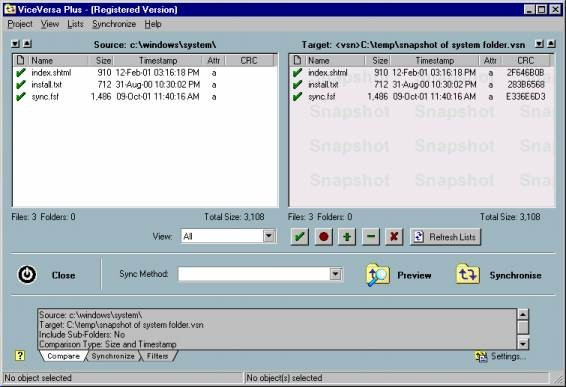Viewport: 566px width, 387px height.
Task: Sort source list by Timestamp column
Action: [x=158, y=60]
